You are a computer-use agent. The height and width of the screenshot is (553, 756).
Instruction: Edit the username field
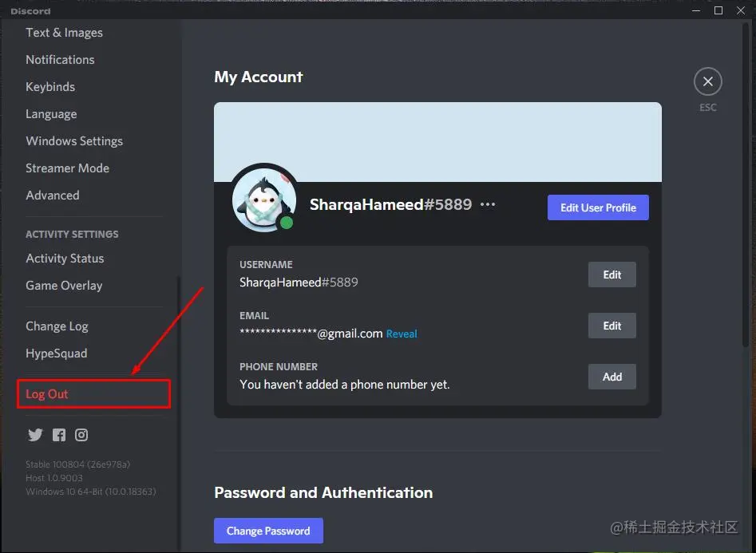[x=612, y=275]
